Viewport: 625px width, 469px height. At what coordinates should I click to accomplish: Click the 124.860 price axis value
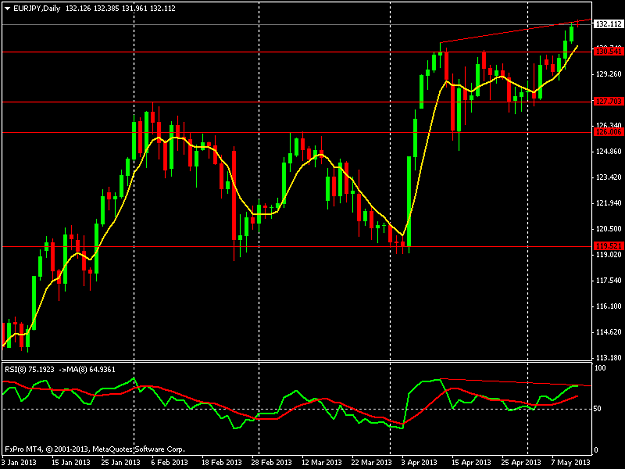[x=609, y=151]
